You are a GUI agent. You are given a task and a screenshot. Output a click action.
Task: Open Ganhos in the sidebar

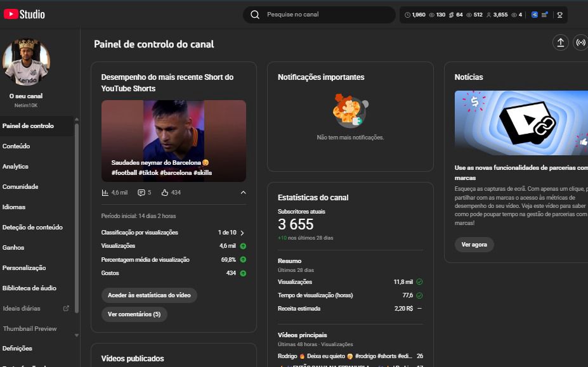[13, 248]
